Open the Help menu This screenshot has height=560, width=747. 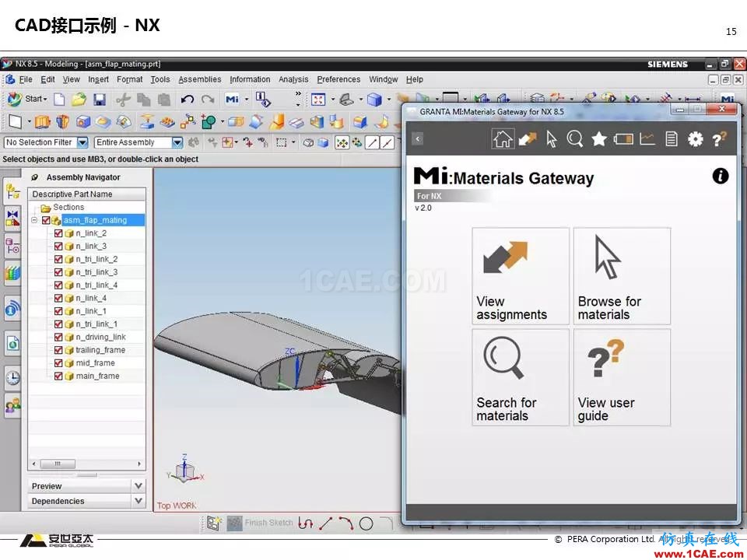(x=415, y=79)
